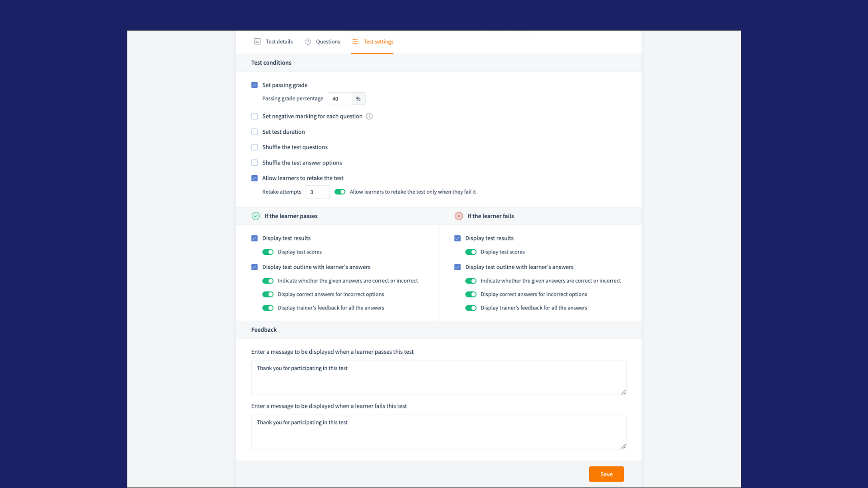868x488 pixels.
Task: Click the learner passes message prompt text
Action: pos(332,352)
